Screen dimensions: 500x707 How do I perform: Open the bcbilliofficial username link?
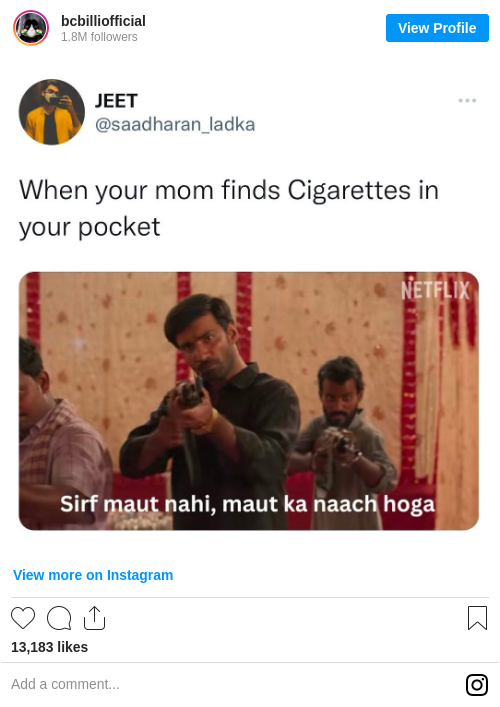point(103,21)
